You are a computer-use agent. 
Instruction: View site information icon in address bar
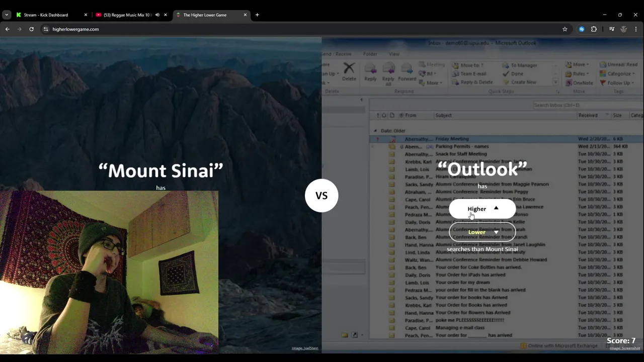[46, 29]
